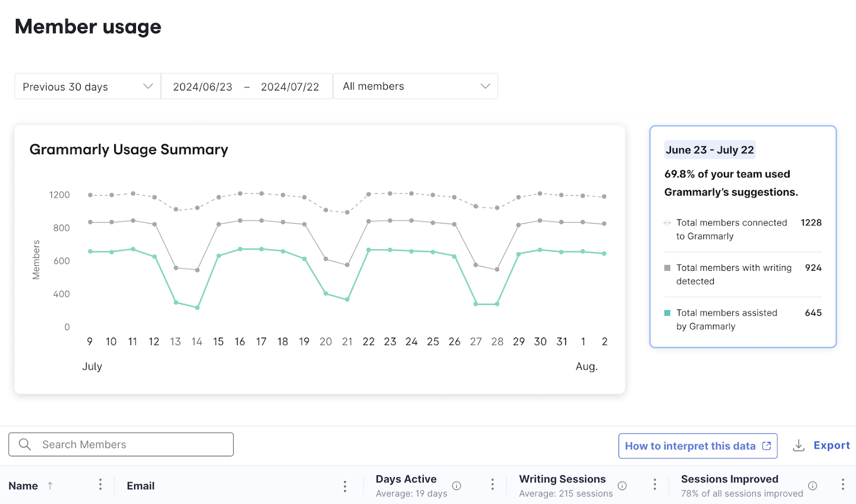
Task: Click the Export link
Action: (x=831, y=445)
